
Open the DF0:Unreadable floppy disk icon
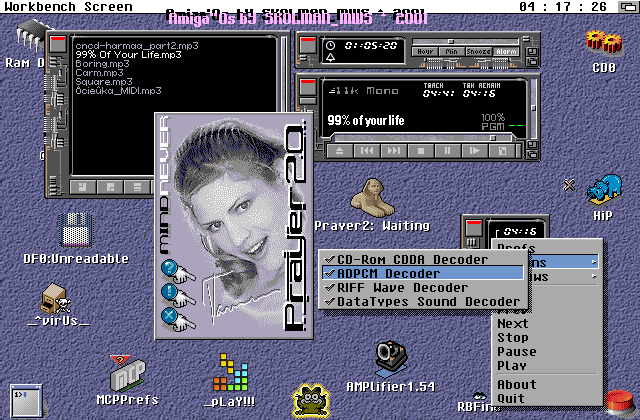[76, 231]
